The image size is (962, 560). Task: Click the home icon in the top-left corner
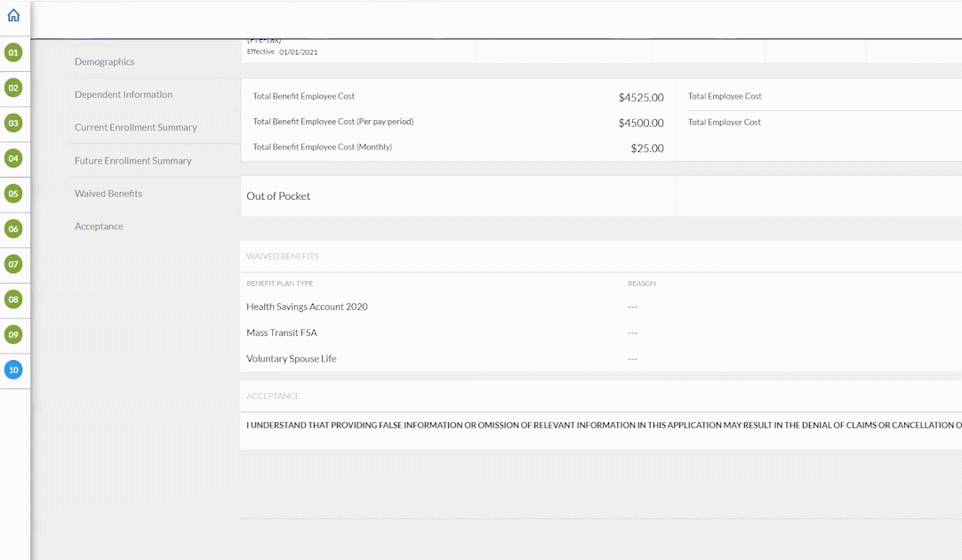14,16
